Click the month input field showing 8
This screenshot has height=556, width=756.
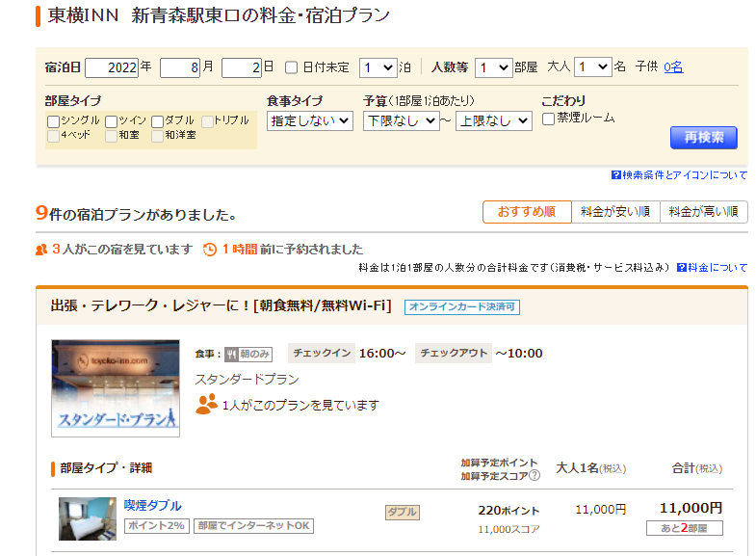tap(180, 67)
